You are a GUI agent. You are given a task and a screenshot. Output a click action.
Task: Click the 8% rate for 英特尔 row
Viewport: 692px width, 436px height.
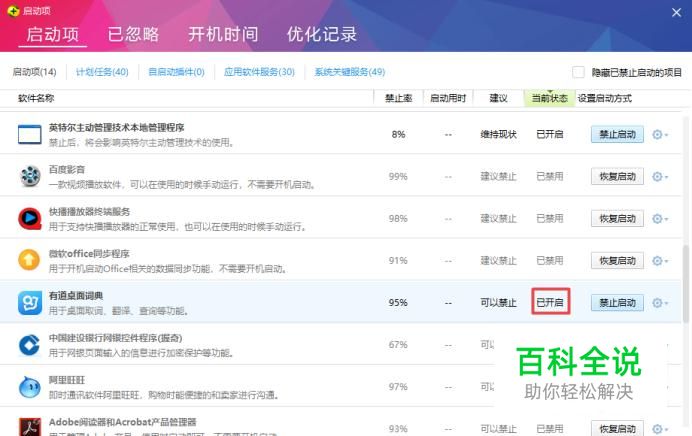click(399, 135)
